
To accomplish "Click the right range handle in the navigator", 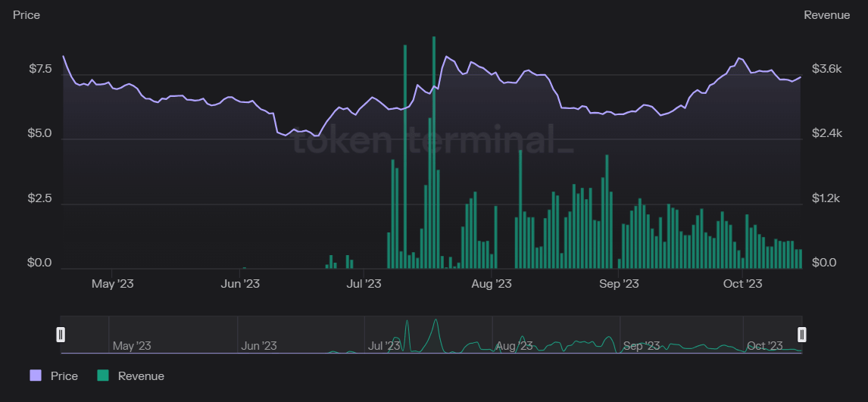I will point(801,335).
